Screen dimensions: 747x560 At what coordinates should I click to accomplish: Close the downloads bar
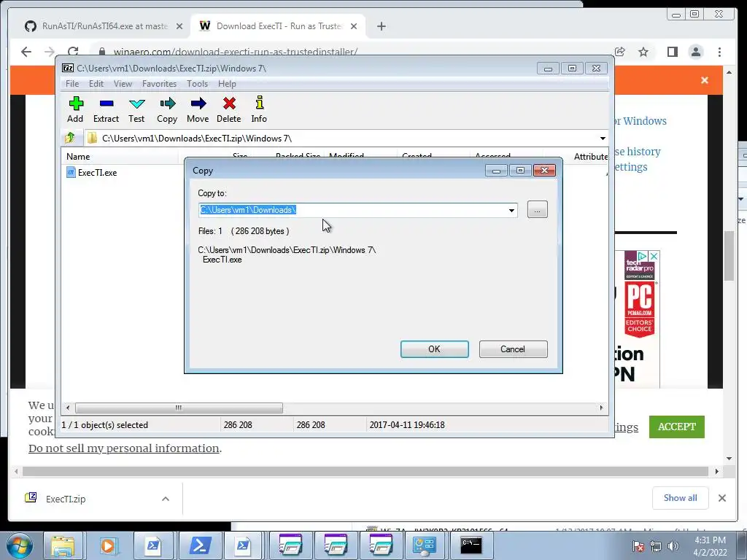click(722, 498)
